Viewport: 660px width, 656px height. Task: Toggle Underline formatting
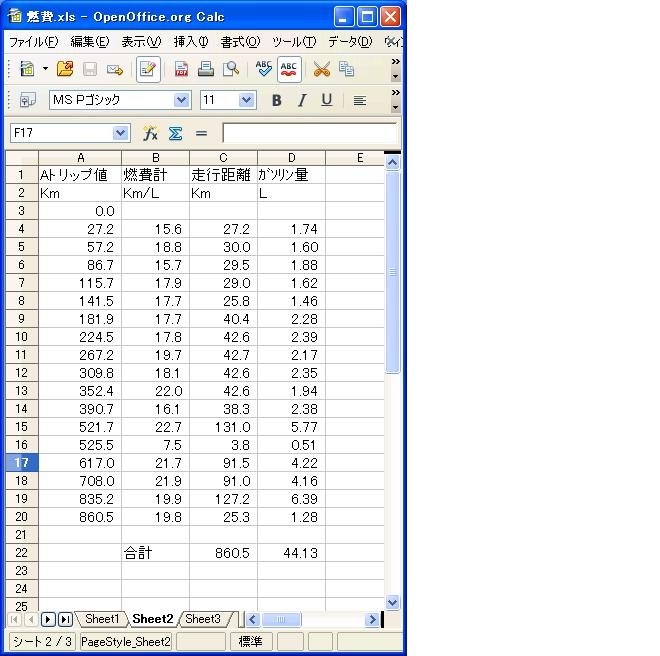(327, 100)
